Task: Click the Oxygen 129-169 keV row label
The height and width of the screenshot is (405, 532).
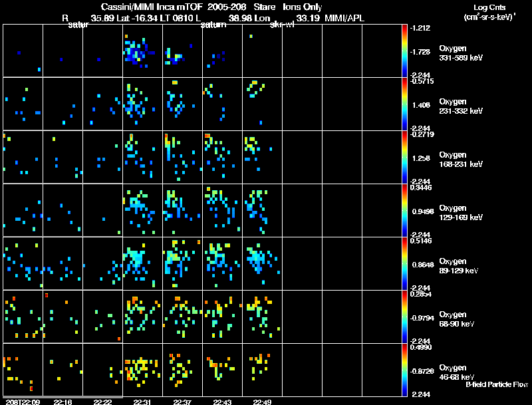Action: pyautogui.click(x=460, y=213)
